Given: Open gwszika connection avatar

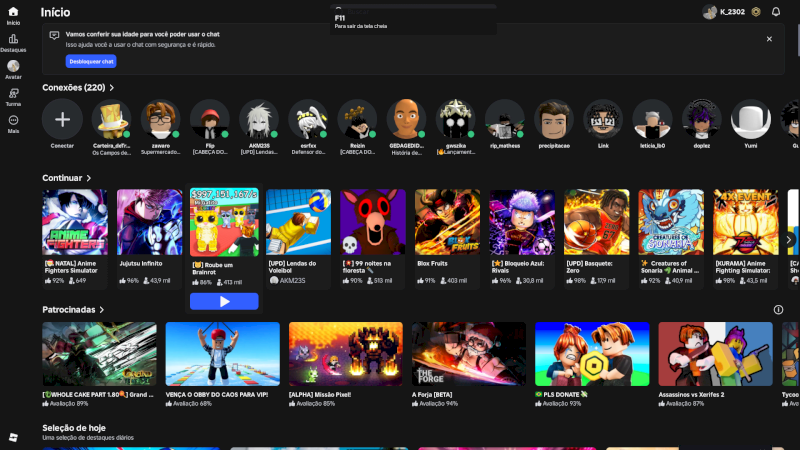Looking at the screenshot, I should point(456,119).
